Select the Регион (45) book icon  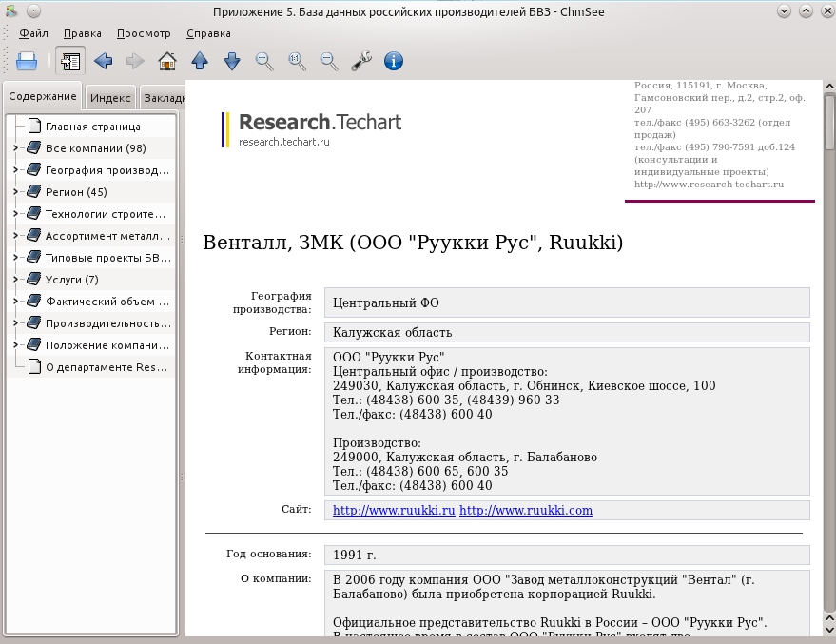click(x=33, y=191)
